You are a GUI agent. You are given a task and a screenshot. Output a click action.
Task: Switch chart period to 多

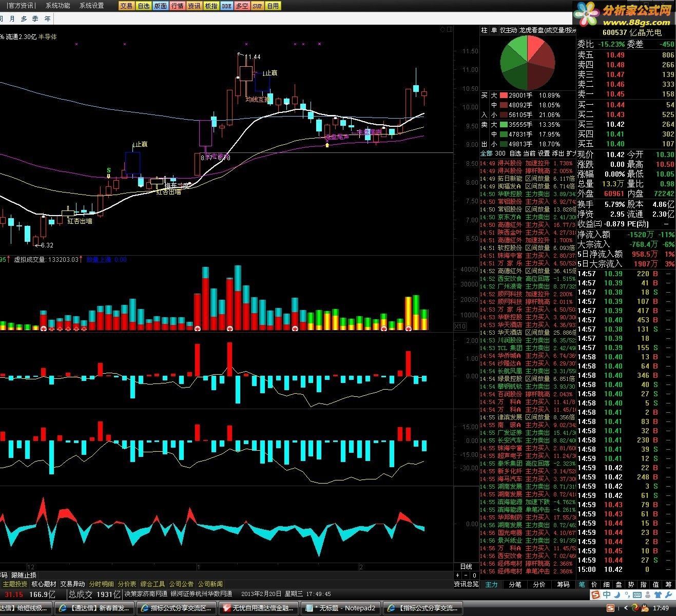coord(24,18)
